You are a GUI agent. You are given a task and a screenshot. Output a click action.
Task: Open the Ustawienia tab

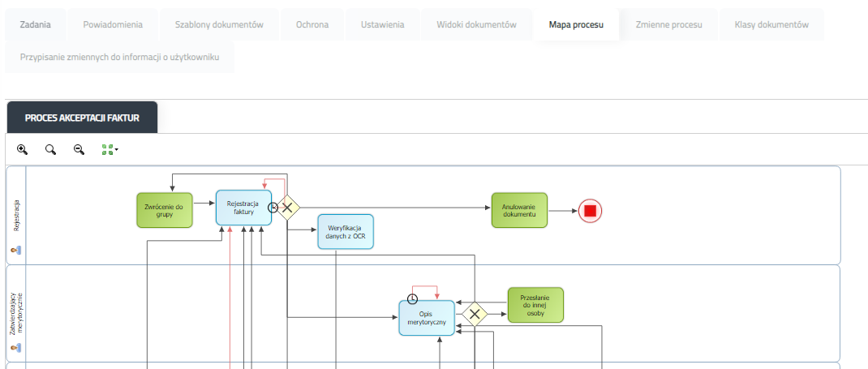click(x=383, y=24)
